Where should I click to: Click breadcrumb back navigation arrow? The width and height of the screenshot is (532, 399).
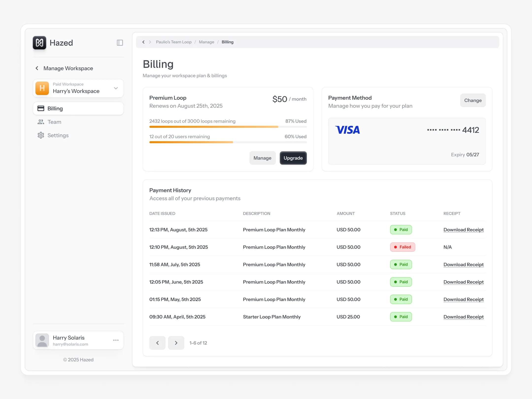[x=143, y=42]
